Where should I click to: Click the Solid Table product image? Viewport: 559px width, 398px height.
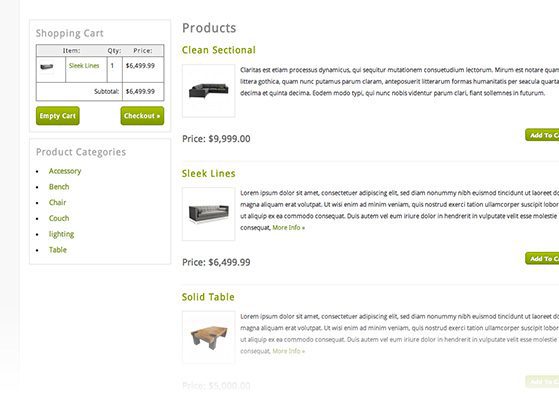pyautogui.click(x=209, y=337)
